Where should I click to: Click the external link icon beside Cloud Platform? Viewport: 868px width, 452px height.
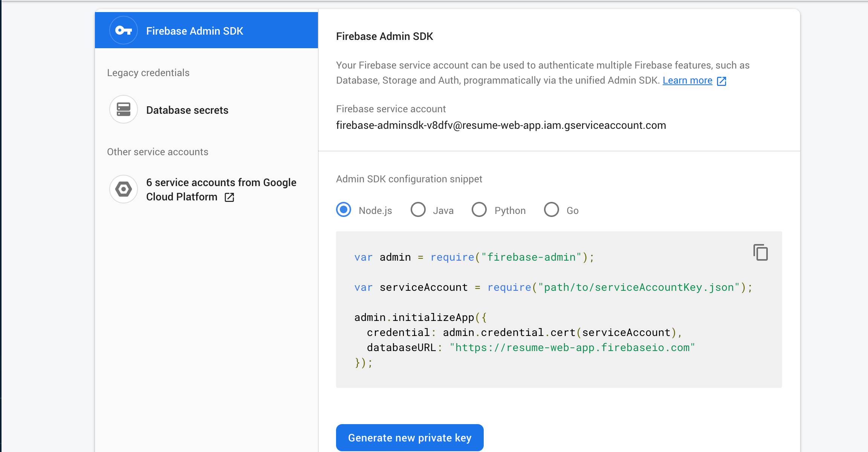(x=229, y=197)
